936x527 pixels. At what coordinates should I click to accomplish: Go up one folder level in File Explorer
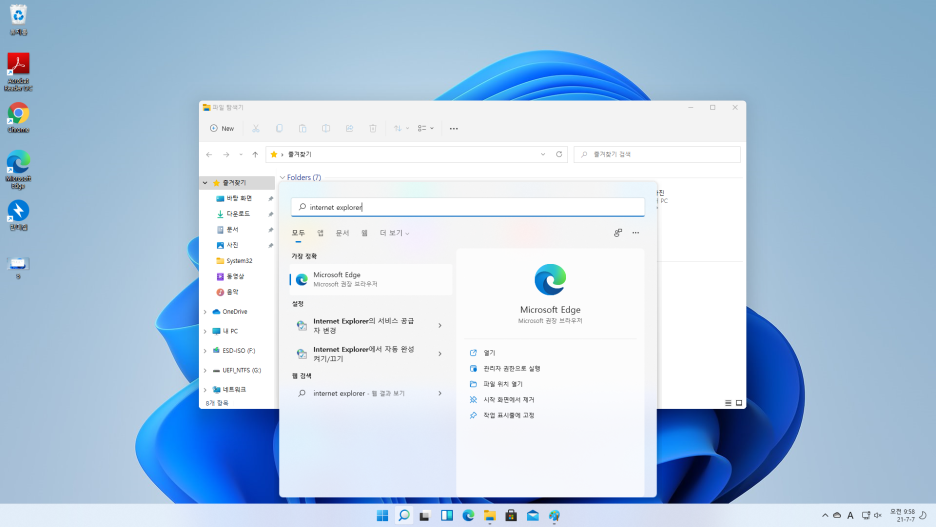(x=255, y=155)
